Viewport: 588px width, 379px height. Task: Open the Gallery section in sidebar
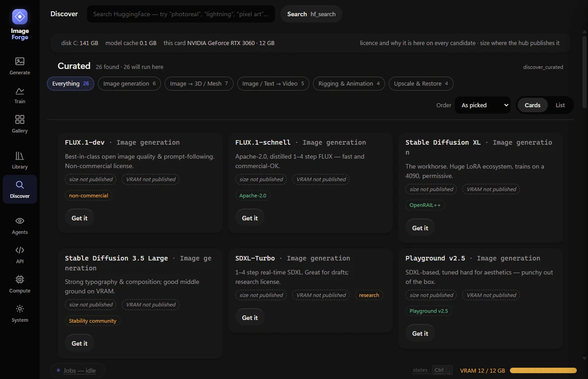point(20,124)
